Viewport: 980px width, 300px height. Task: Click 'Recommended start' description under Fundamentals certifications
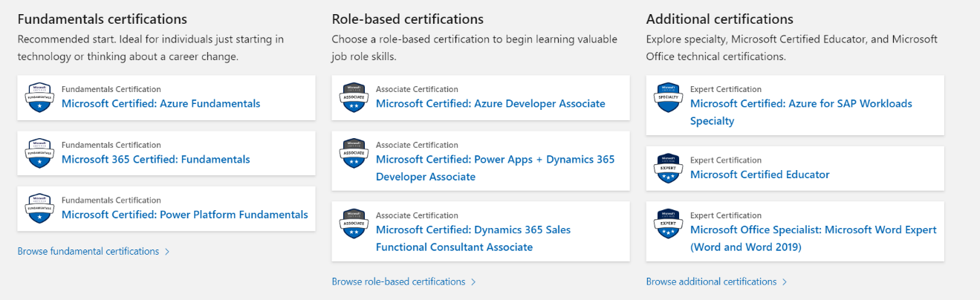[x=151, y=48]
